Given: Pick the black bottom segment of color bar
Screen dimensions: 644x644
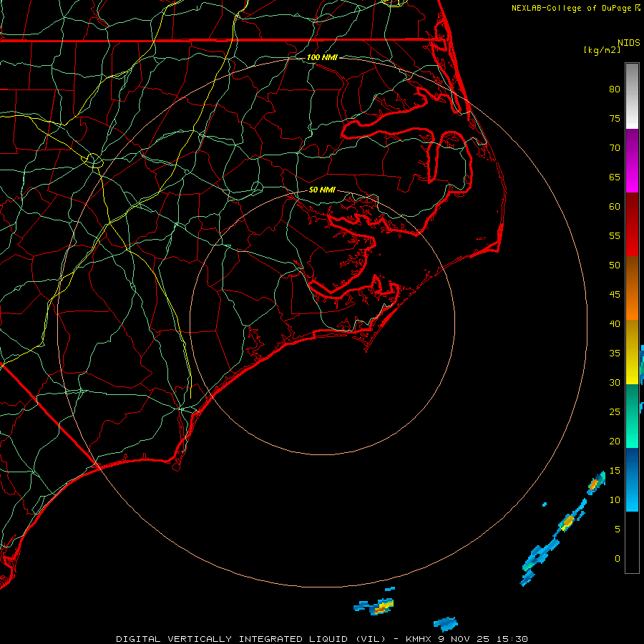Looking at the screenshot, I should (x=632, y=542).
